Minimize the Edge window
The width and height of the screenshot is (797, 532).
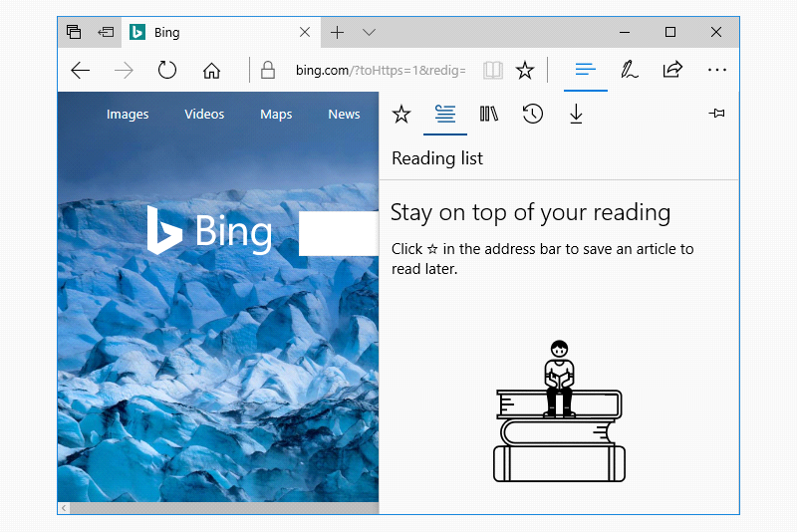[625, 33]
